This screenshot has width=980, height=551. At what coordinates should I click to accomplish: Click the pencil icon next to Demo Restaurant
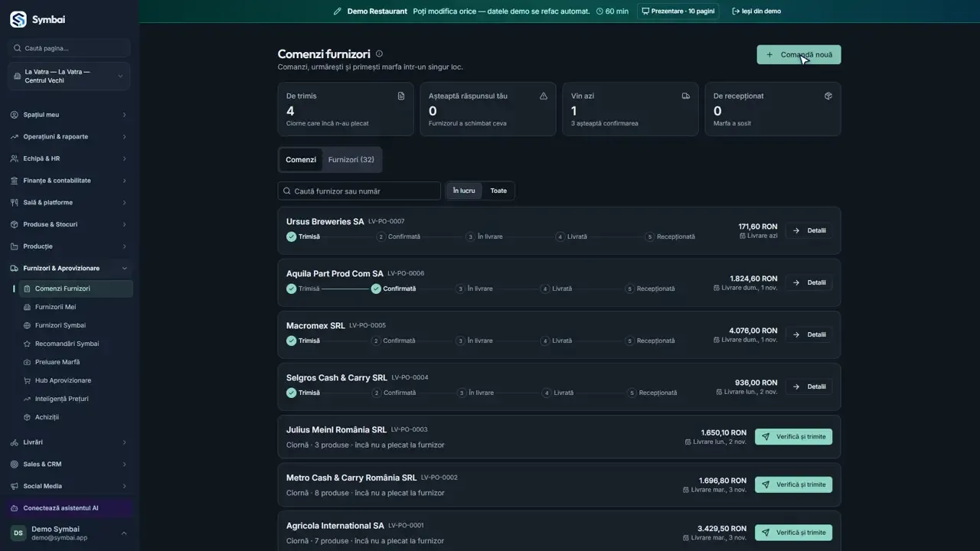tap(338, 11)
